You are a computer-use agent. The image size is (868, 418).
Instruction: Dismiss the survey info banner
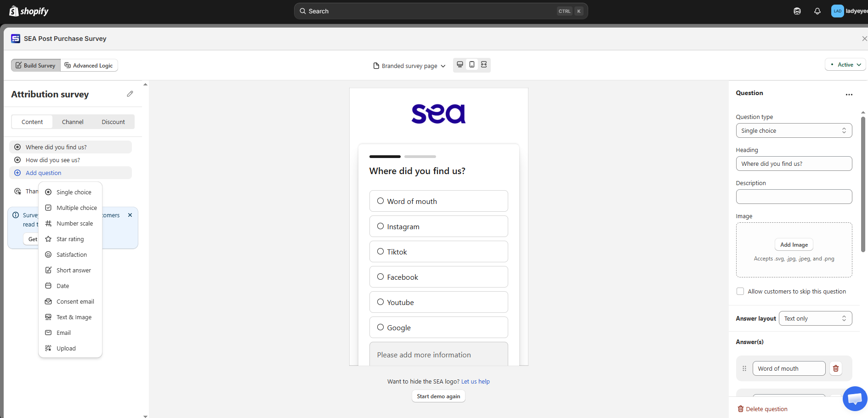click(130, 215)
